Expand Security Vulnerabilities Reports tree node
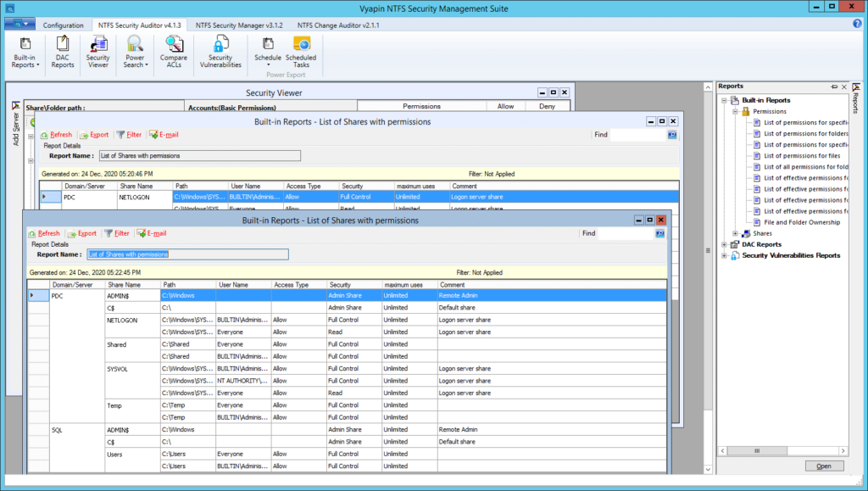Screen dimensions: 868x491 click(x=725, y=255)
